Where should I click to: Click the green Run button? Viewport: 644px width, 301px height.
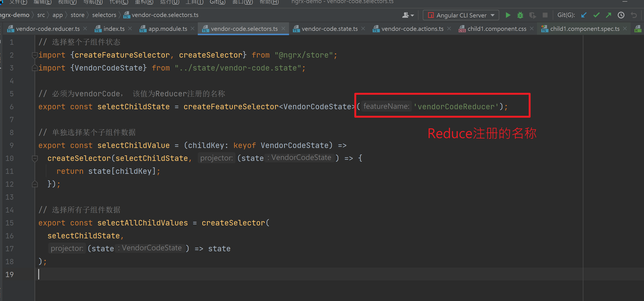pos(508,15)
